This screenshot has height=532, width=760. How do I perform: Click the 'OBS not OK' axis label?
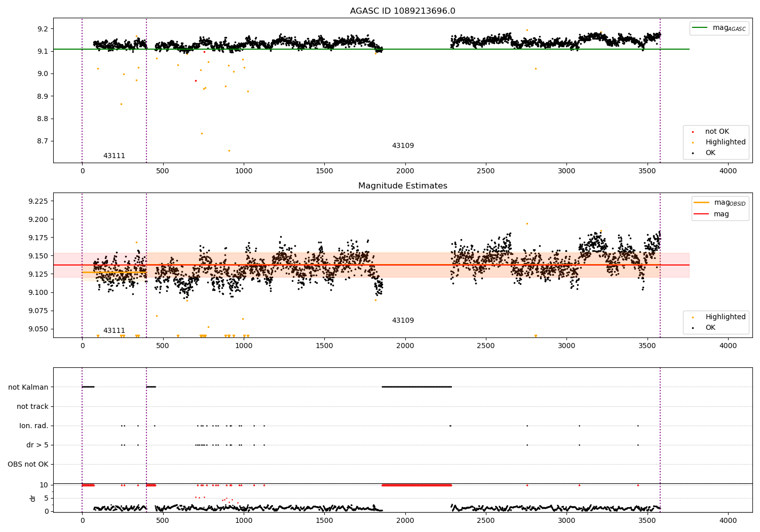[28, 464]
